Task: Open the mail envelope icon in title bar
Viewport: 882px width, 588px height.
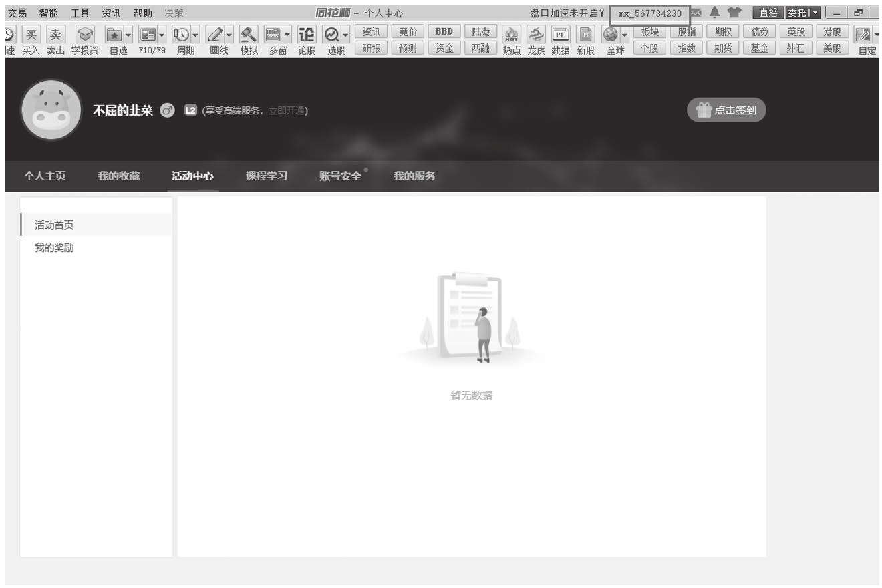Action: pos(696,13)
